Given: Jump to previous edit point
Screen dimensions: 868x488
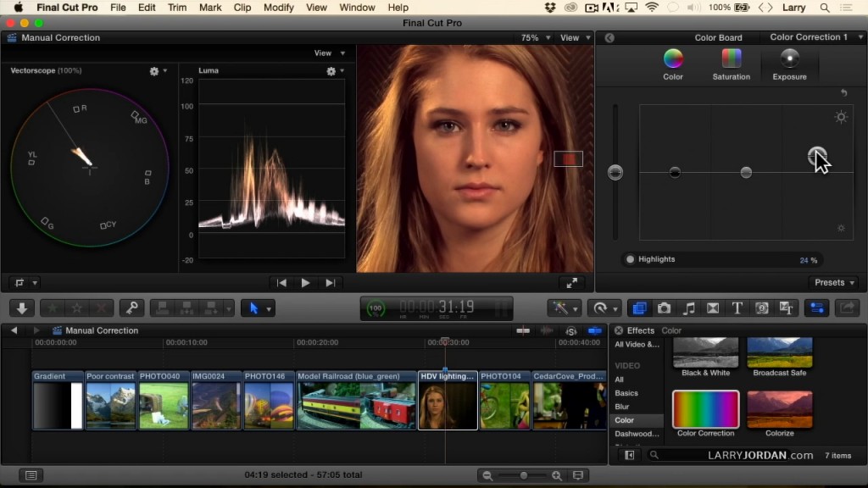Looking at the screenshot, I should tap(281, 283).
